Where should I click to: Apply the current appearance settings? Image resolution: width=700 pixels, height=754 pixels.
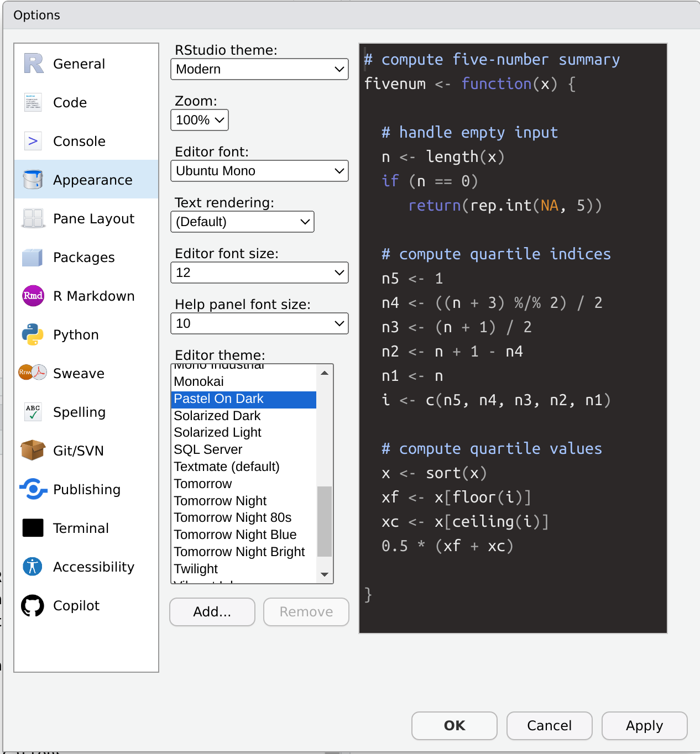(644, 726)
